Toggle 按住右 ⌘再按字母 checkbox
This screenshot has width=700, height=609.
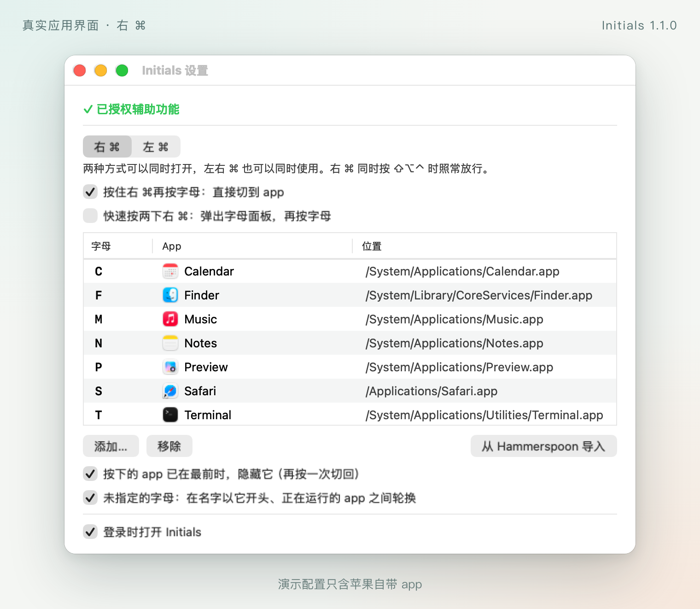click(90, 192)
